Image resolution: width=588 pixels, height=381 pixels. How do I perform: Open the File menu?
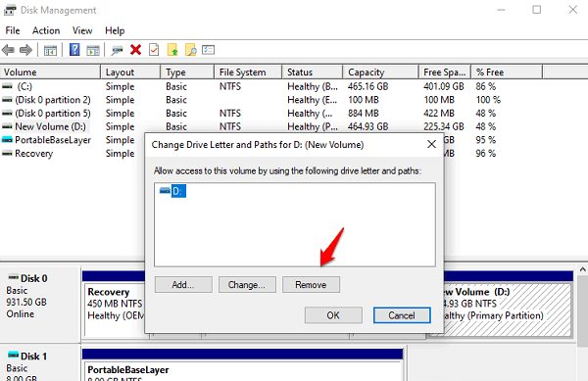13,30
